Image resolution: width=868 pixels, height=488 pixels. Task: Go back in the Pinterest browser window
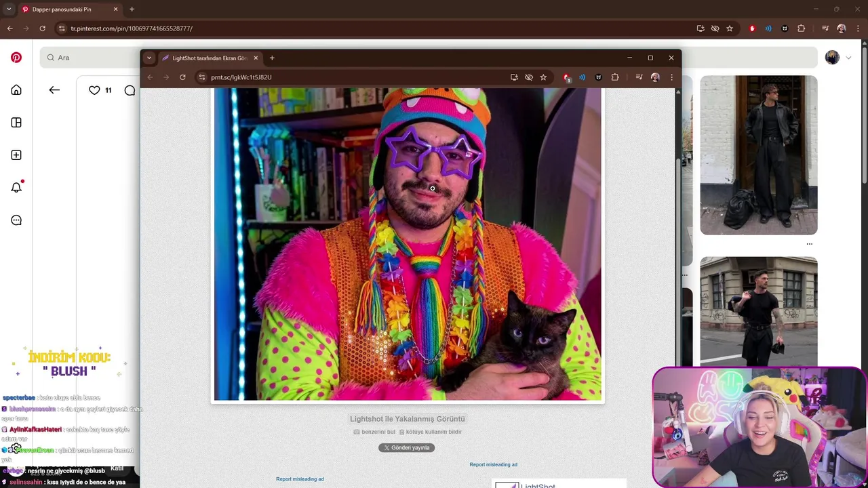(x=9, y=28)
